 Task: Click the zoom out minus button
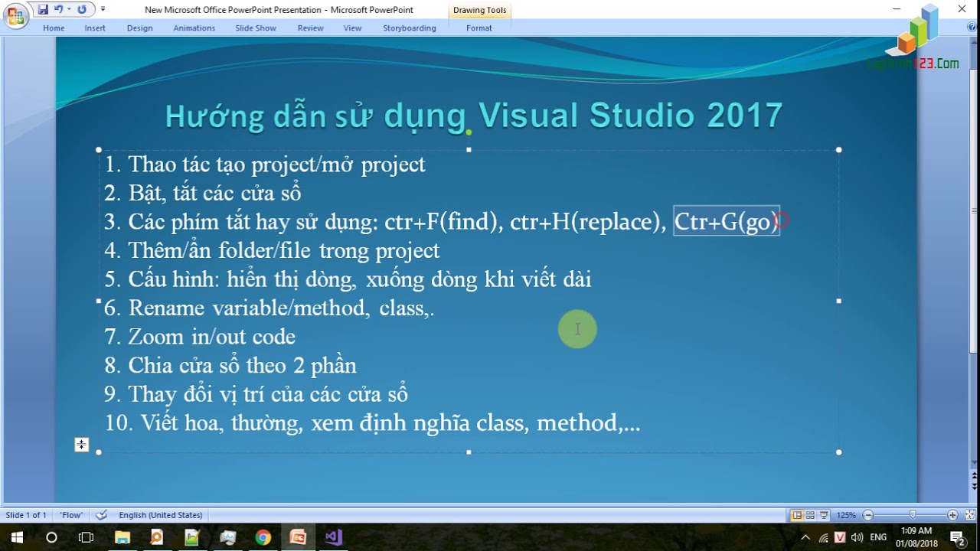tap(867, 515)
